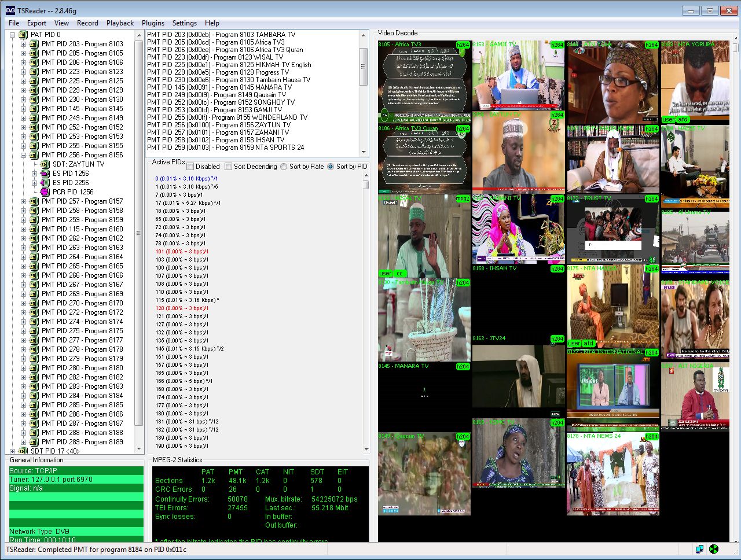Select the Sort by Rate radio button

click(284, 167)
